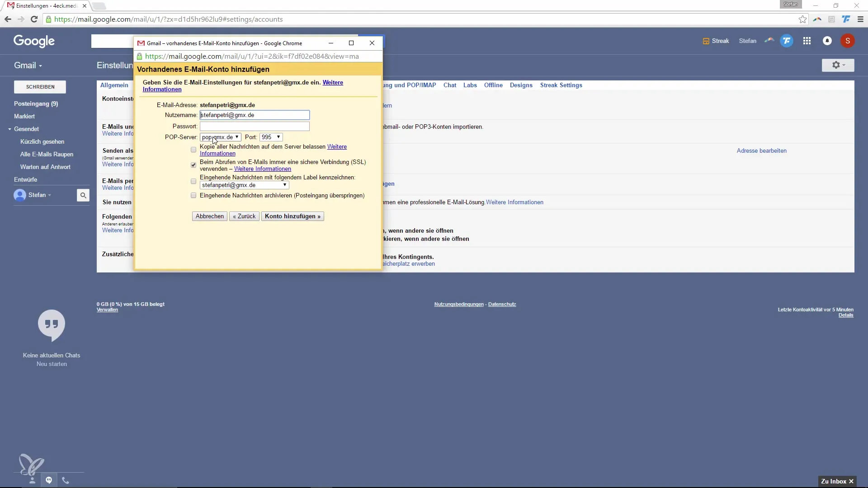The image size is (868, 488).
Task: Enable labeling incoming messages checkbox
Action: [193, 181]
